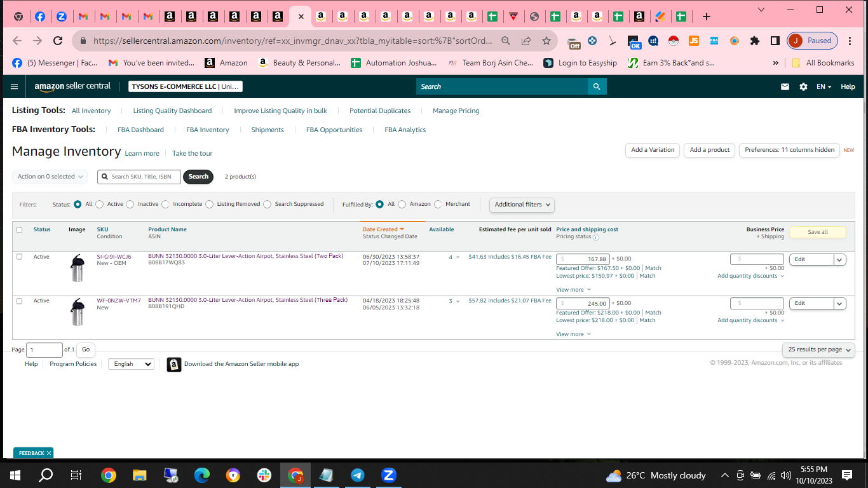This screenshot has width=868, height=488.
Task: Open the Listing Quality Dashboard
Action: [x=172, y=111]
